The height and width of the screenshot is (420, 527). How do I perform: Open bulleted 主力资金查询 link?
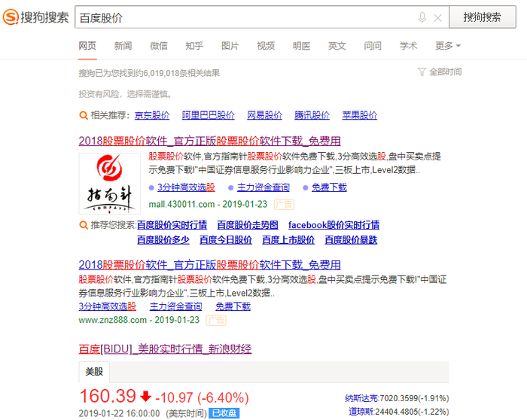(x=263, y=187)
